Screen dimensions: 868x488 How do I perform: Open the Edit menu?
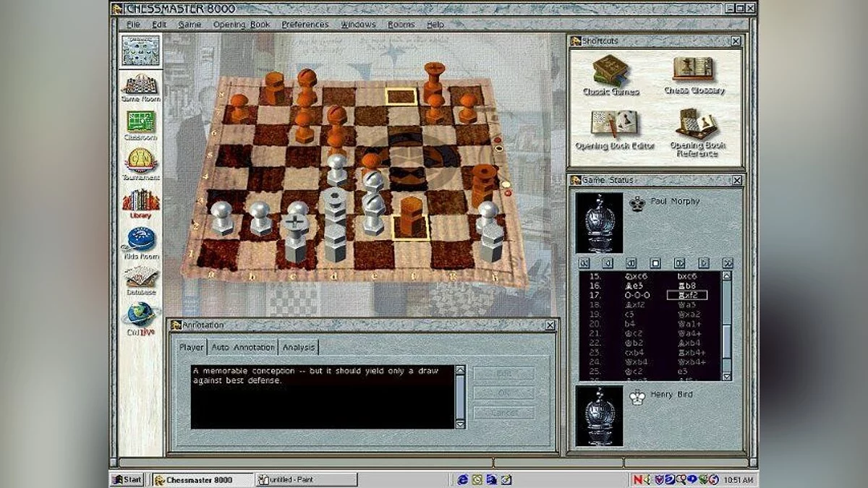[159, 25]
